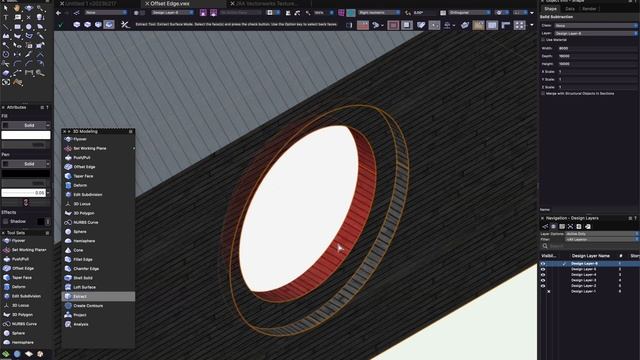The width and height of the screenshot is (640, 360).
Task: Switch to the Offset Edge.vwx document tab
Action: pos(170,3)
